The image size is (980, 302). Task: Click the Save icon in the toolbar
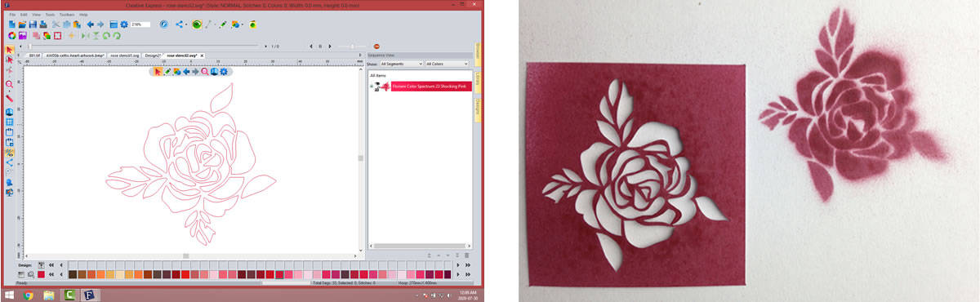coord(33,24)
